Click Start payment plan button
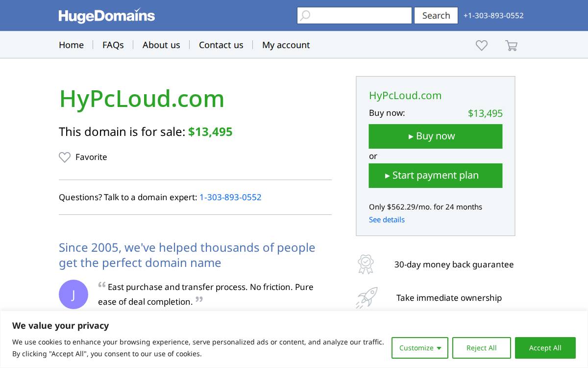 pos(436,176)
